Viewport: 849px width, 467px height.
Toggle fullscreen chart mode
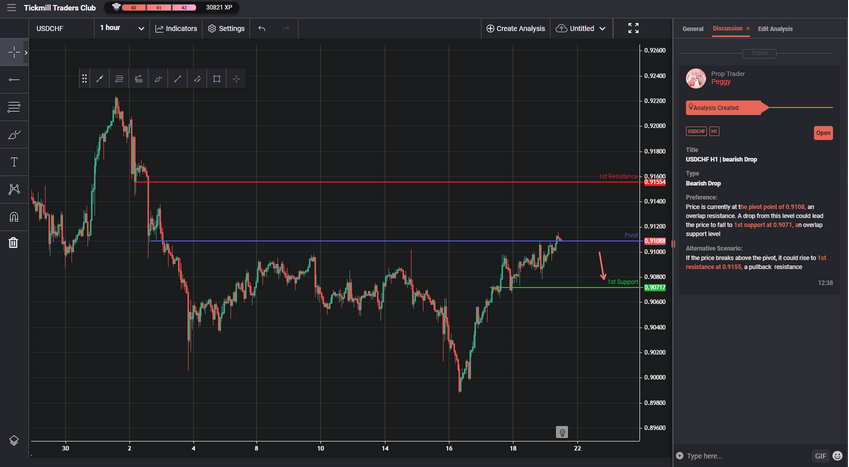(x=633, y=28)
